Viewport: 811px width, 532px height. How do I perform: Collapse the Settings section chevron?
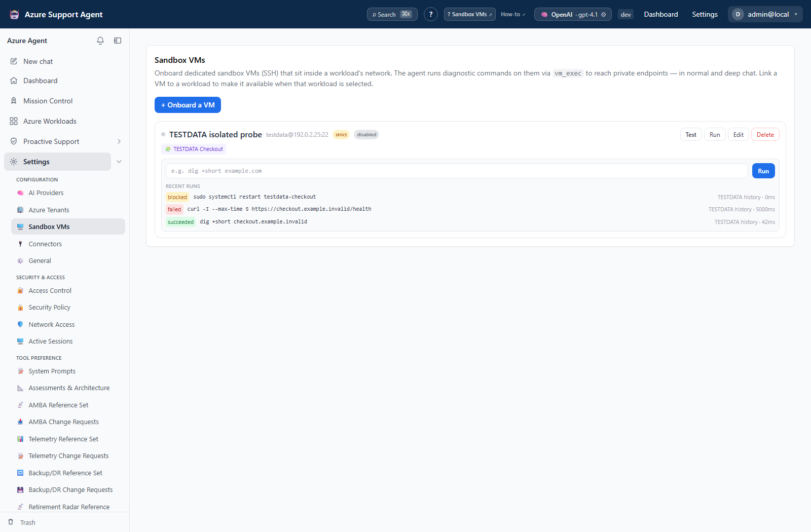(119, 162)
